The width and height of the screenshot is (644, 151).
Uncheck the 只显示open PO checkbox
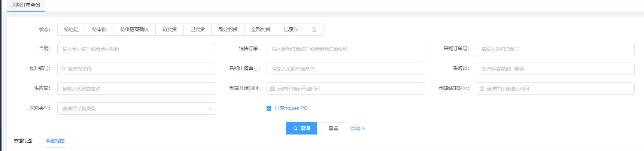(x=269, y=108)
